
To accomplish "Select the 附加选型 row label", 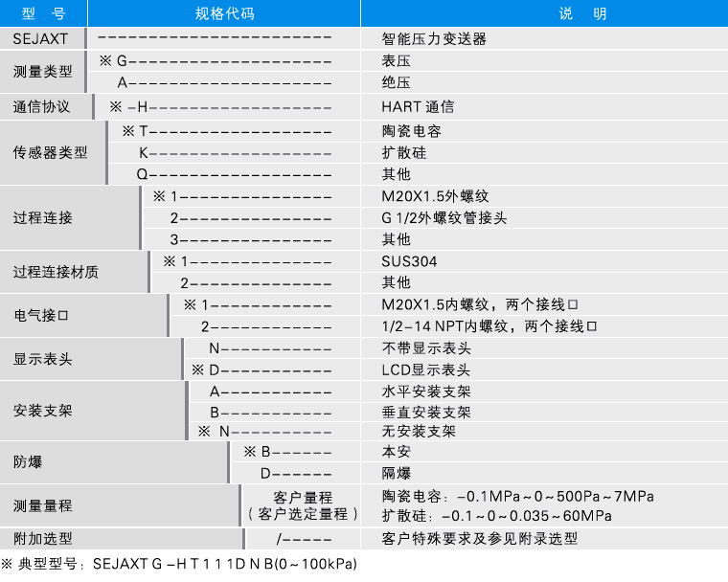I will (x=42, y=538).
